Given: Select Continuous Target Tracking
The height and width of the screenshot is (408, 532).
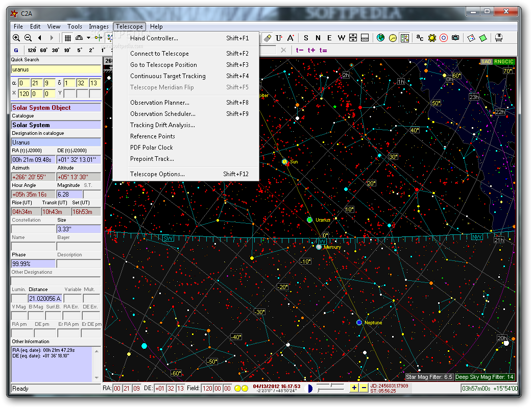Looking at the screenshot, I should [x=186, y=76].
